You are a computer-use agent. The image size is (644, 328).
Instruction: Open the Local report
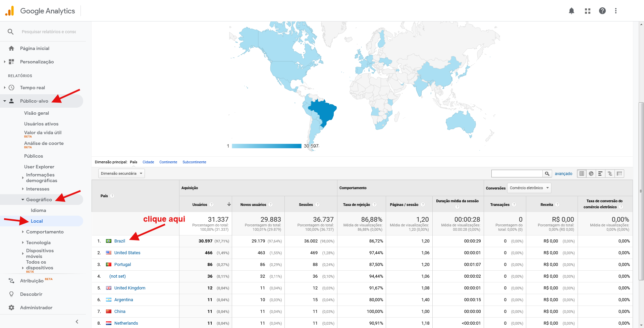tap(37, 221)
